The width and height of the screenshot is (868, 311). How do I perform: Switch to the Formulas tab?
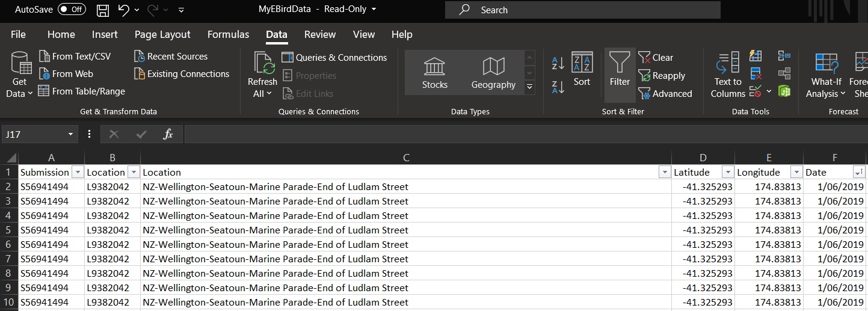(228, 34)
